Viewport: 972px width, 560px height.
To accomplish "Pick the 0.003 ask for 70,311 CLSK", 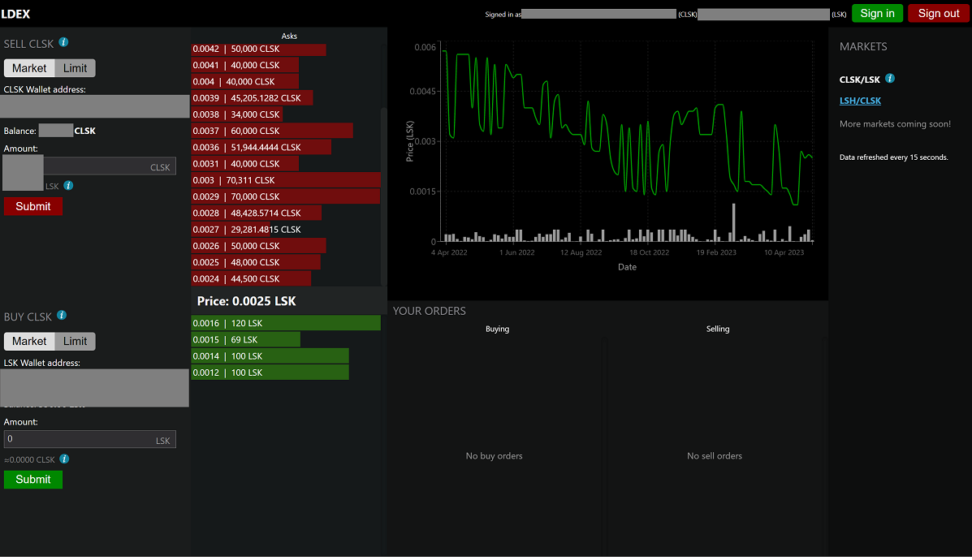I will click(x=286, y=180).
